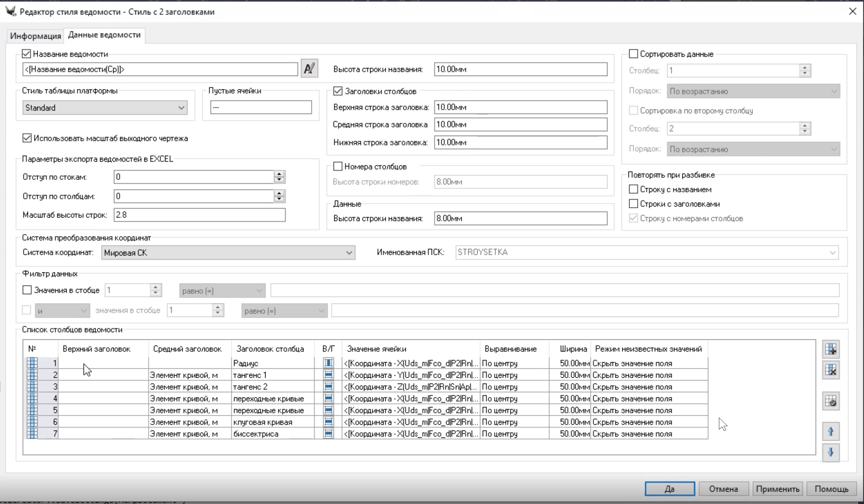Open the Стиль таблицы платформы Standard dropdown

pos(105,108)
